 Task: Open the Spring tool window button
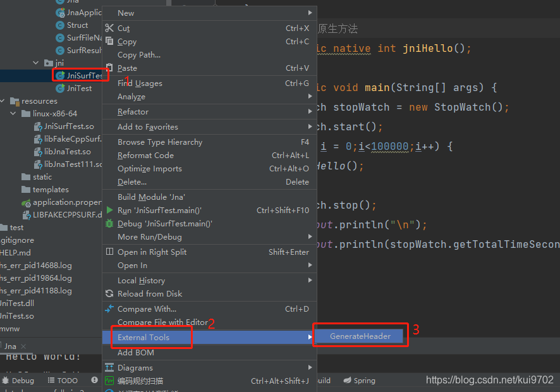[359, 380]
